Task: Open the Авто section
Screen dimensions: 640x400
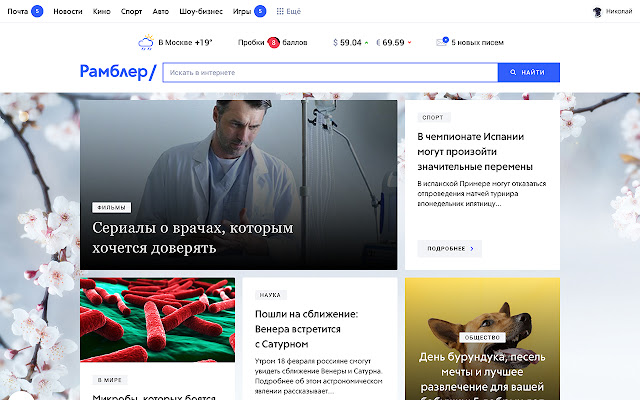Action: point(160,11)
